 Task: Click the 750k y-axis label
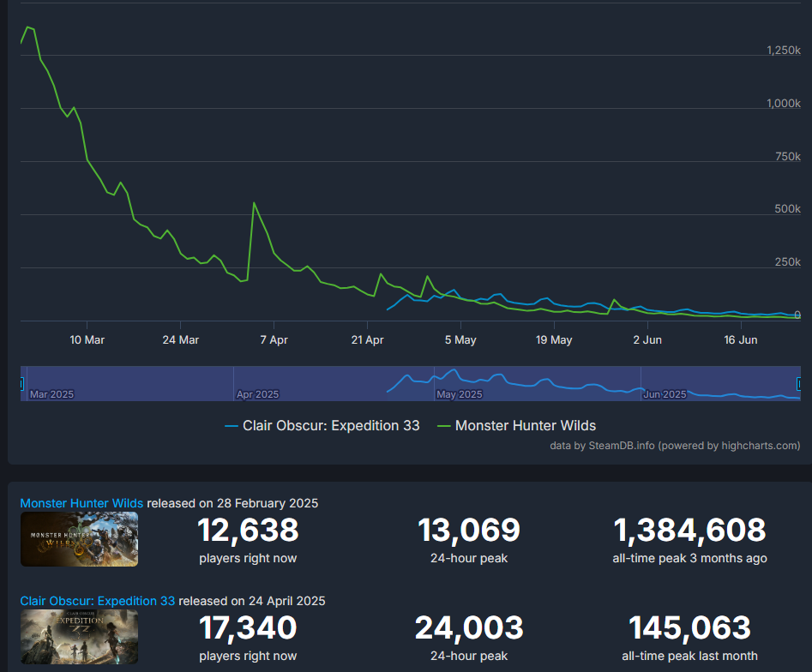(x=788, y=156)
